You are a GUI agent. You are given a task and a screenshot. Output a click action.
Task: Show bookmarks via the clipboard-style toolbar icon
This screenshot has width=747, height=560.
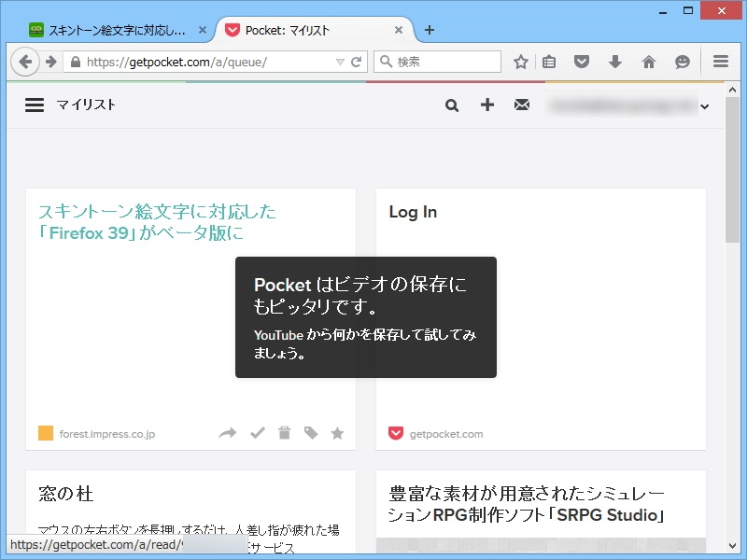tap(549, 62)
